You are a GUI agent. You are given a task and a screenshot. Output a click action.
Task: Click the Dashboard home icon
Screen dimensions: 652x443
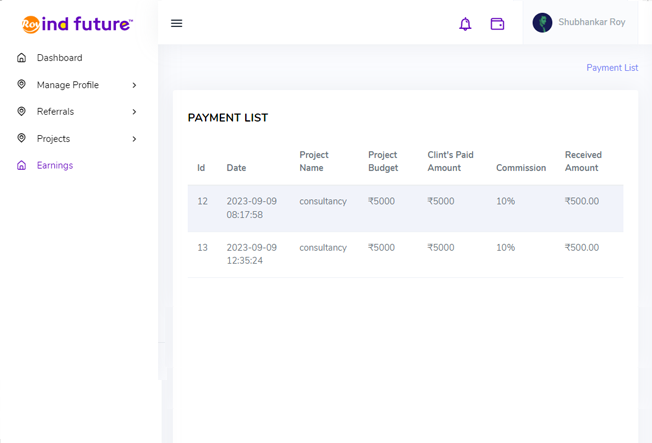[x=22, y=58]
